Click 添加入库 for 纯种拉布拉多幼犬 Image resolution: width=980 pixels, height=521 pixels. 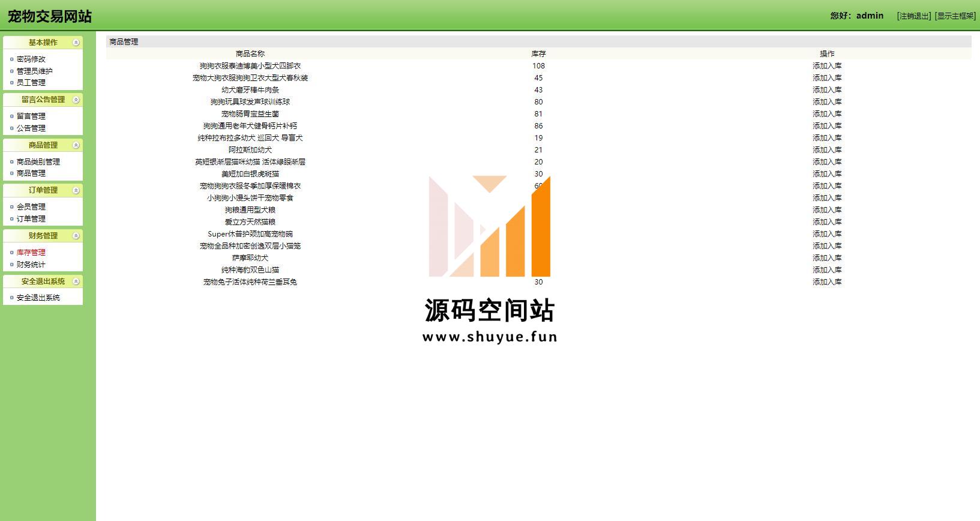pyautogui.click(x=827, y=138)
